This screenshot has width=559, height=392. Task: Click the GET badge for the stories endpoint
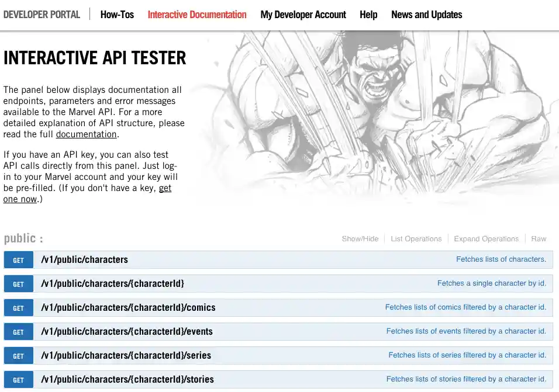click(x=18, y=379)
